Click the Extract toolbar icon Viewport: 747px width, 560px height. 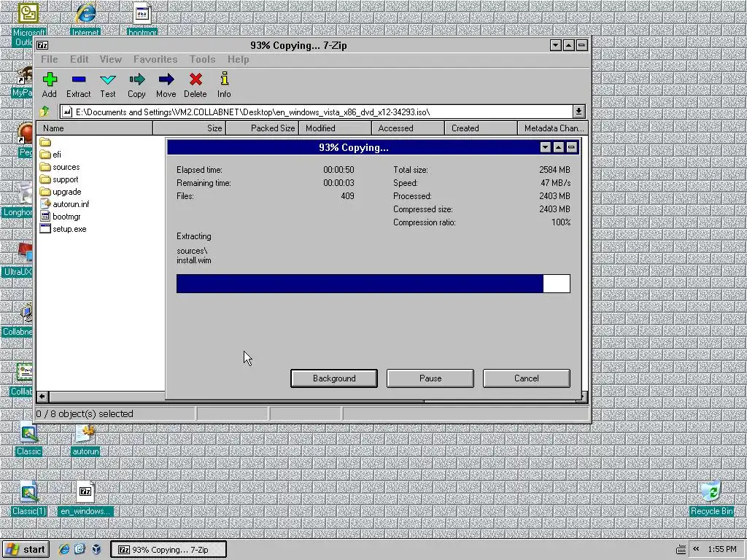[x=79, y=79]
